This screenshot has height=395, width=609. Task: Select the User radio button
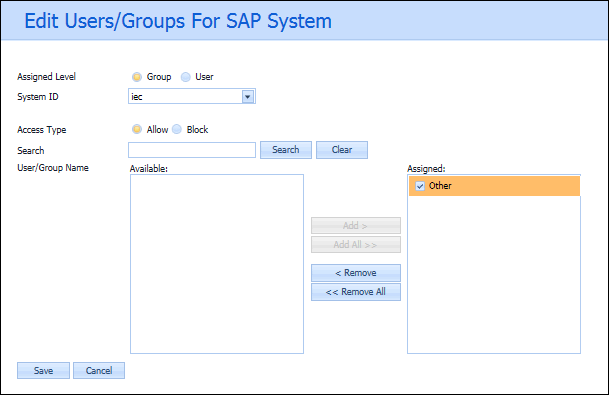pos(186,77)
